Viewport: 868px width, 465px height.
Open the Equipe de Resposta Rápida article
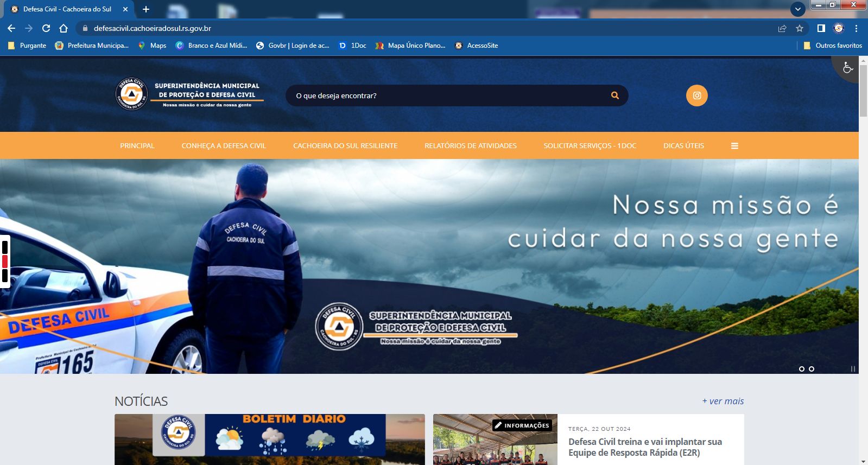point(644,447)
